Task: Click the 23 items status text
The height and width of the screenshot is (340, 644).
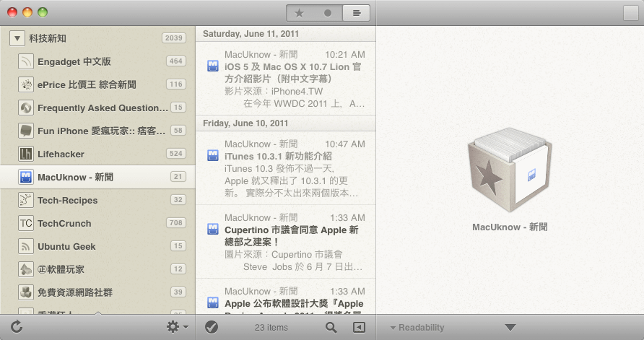Action: tap(271, 328)
